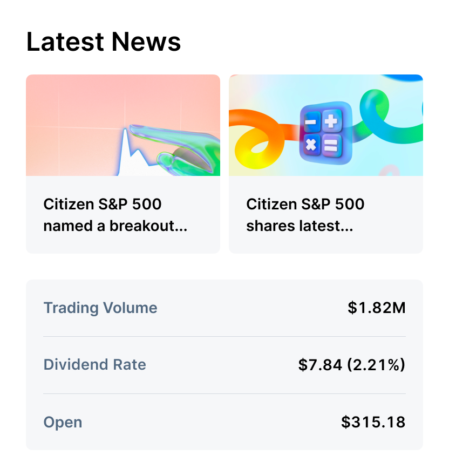
Task: Open headline "Citizen S&P 500 shares latest..."
Action: click(305, 215)
